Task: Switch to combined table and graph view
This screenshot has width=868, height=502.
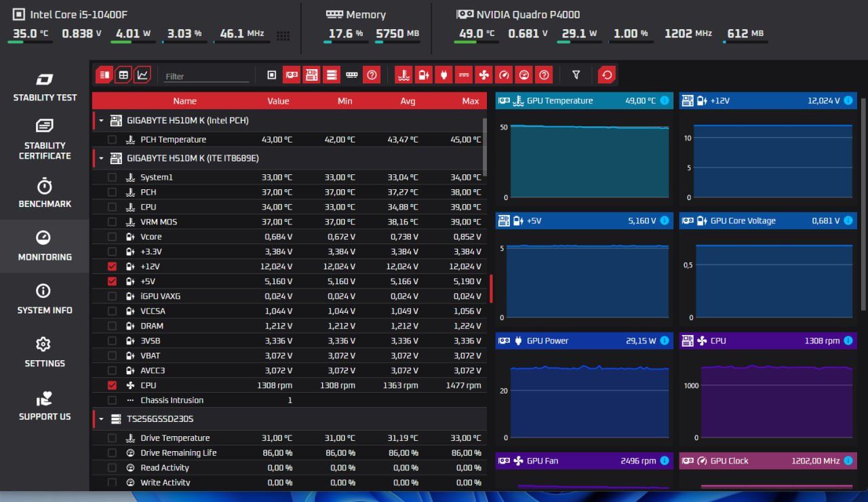Action: pos(104,75)
